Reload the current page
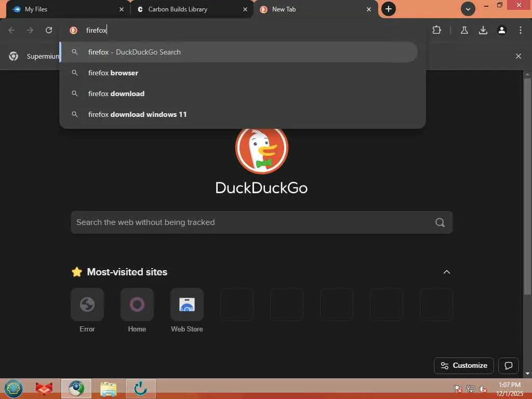The width and height of the screenshot is (532, 399). (x=49, y=30)
